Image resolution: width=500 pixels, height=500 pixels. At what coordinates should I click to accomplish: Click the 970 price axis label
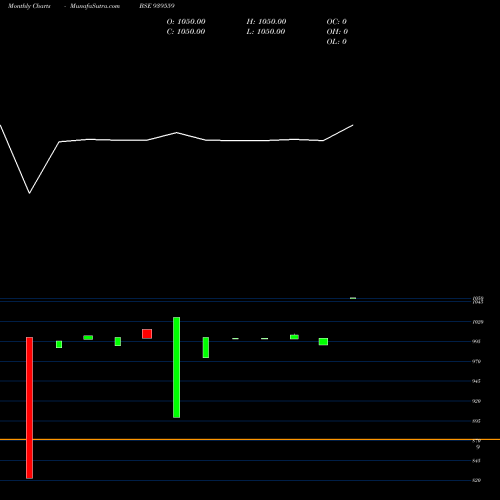pos(477,361)
